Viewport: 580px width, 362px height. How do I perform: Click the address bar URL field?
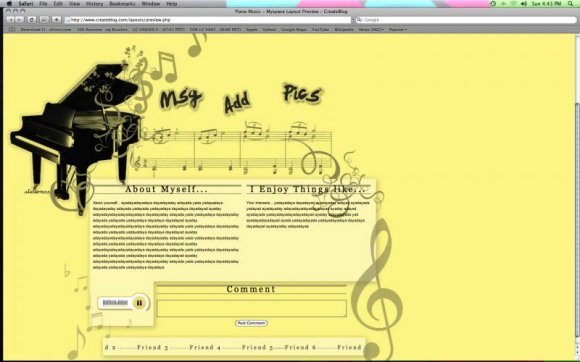pyautogui.click(x=208, y=20)
